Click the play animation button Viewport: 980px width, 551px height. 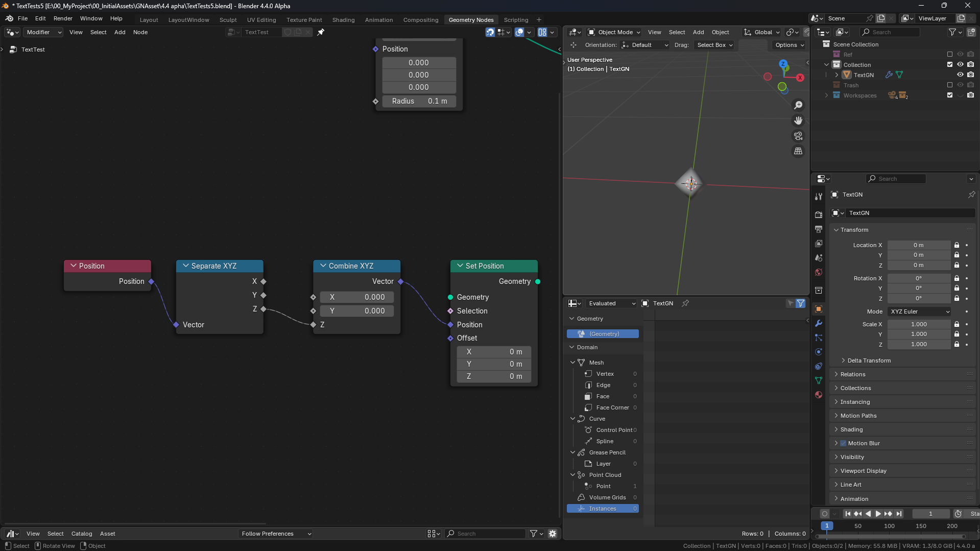click(878, 514)
